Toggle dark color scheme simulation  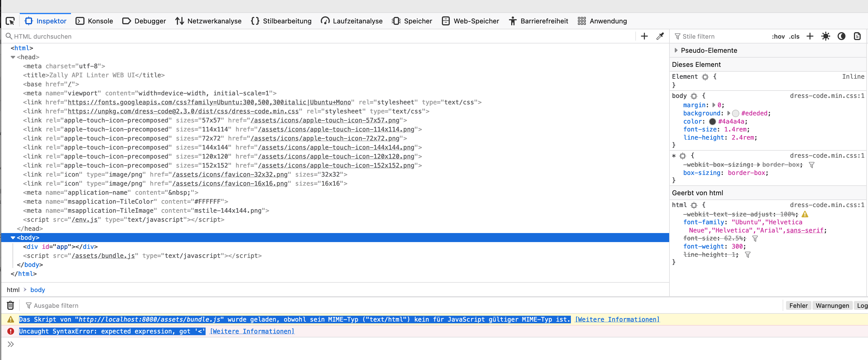point(841,36)
